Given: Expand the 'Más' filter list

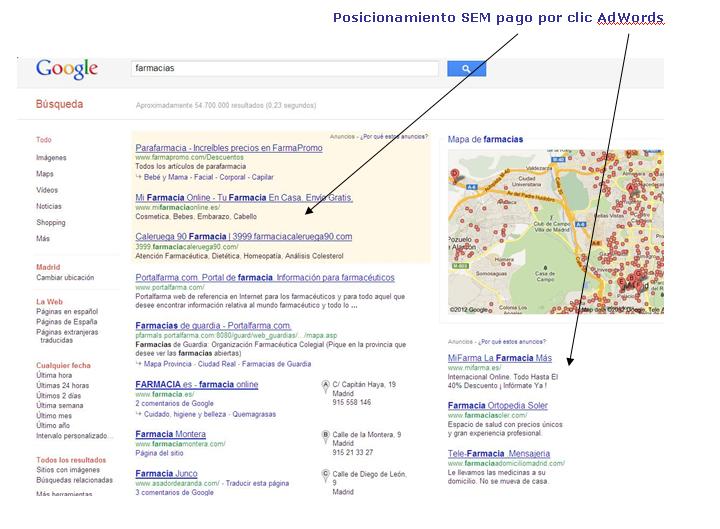Looking at the screenshot, I should coord(43,238).
